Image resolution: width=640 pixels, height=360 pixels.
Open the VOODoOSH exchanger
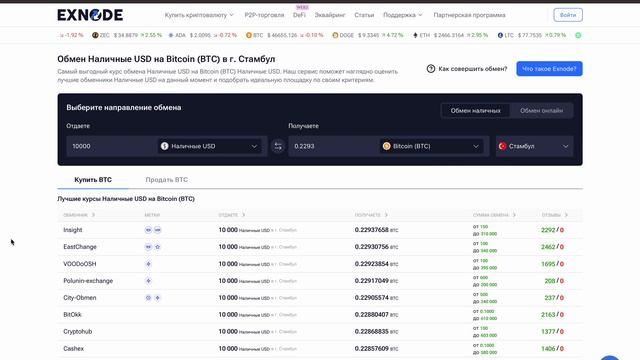pos(80,264)
